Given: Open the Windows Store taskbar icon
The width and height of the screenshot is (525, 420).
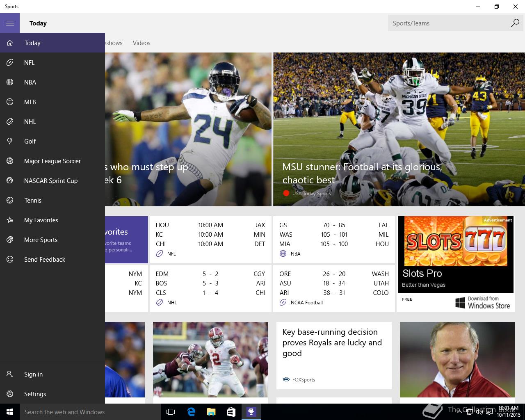Looking at the screenshot, I should pos(231,412).
